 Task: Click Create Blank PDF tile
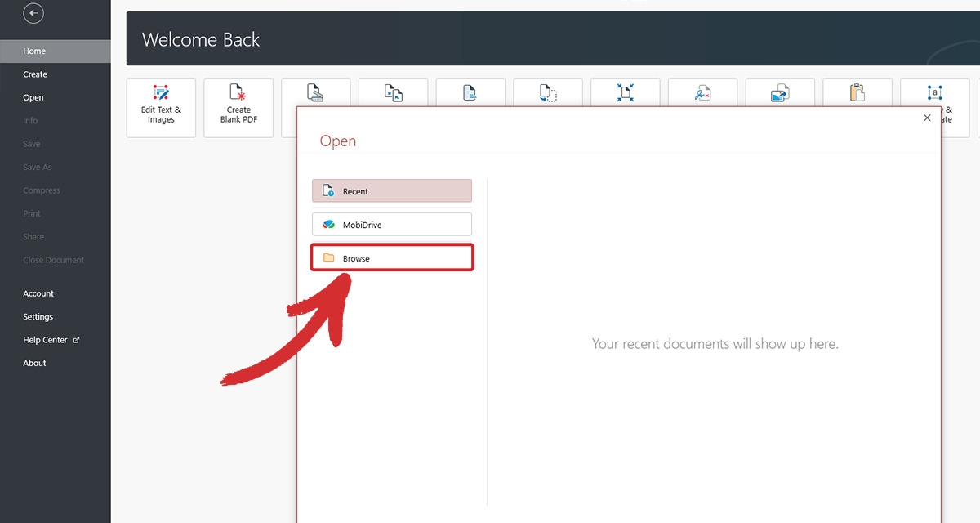click(x=238, y=108)
